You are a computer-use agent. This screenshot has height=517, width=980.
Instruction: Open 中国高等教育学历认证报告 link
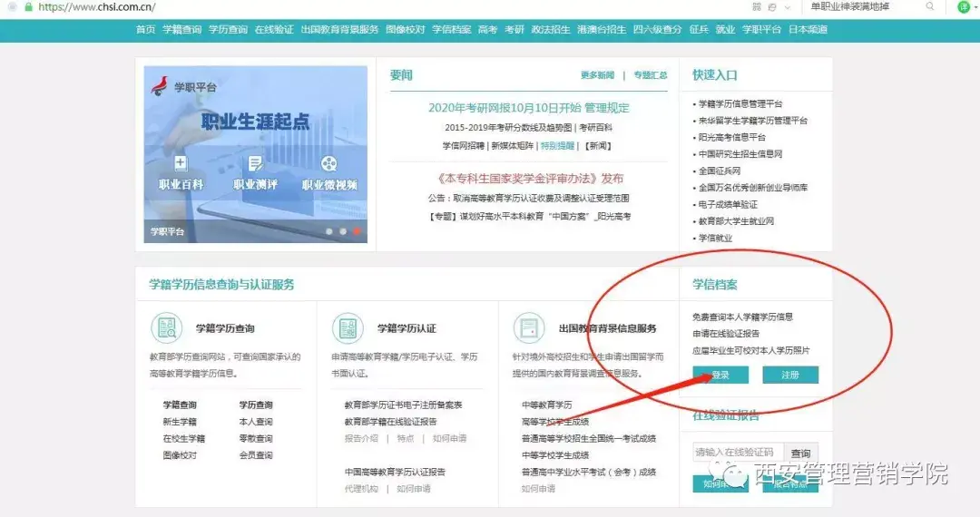[395, 472]
